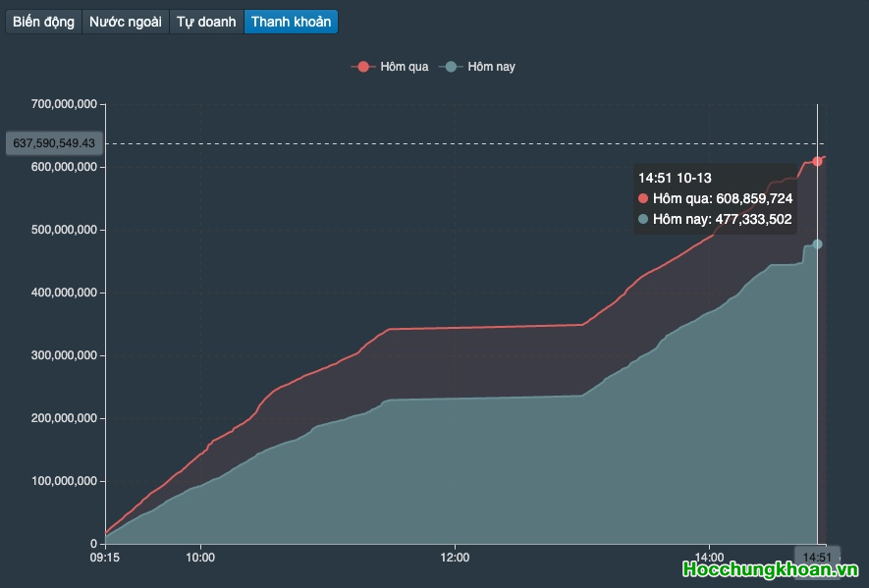Open the Biến động tab

(43, 22)
